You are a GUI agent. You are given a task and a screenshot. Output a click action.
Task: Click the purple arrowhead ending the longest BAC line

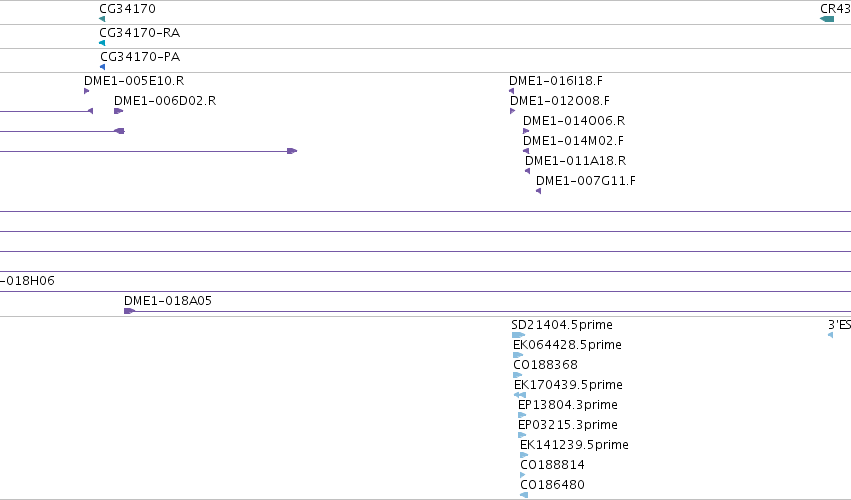[292, 151]
